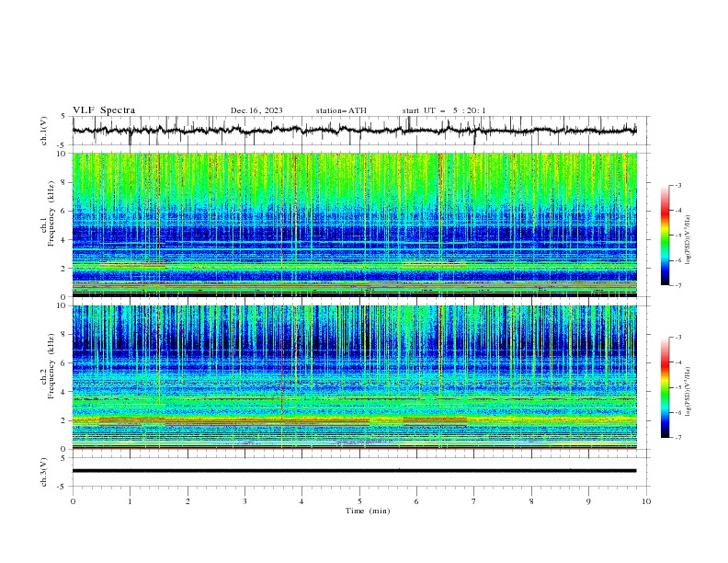Viewport: 728px width, 563px height.
Task: Click the "10" tick on the time axis
Action: click(646, 501)
